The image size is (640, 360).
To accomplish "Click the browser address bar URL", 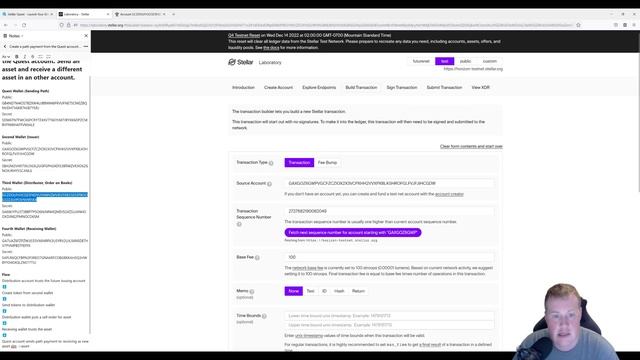I will 326,25.
